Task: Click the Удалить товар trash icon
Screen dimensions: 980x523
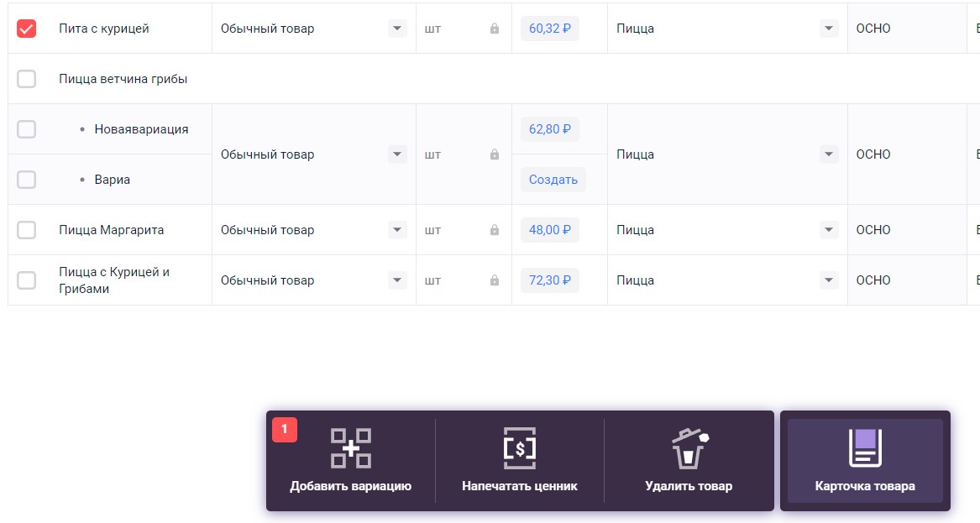Action: (x=689, y=448)
